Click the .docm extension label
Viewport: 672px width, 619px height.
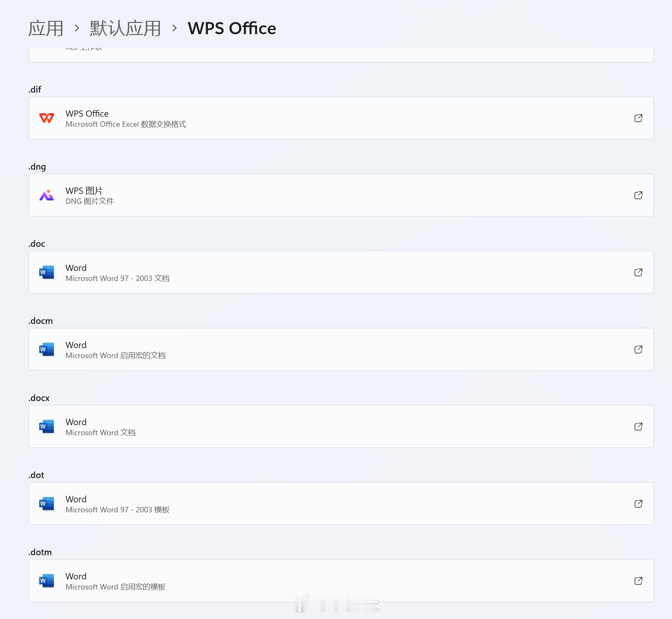pos(40,321)
